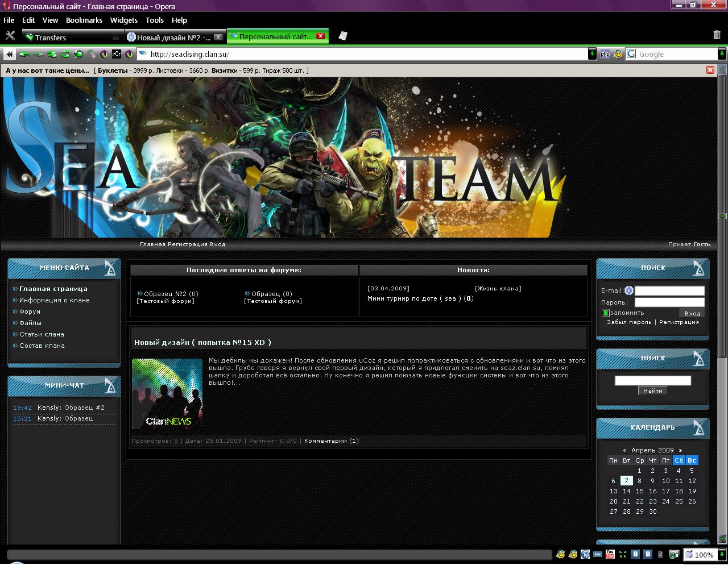Click the new tab page icon
Viewport: 728px width, 582px height.
tap(342, 36)
